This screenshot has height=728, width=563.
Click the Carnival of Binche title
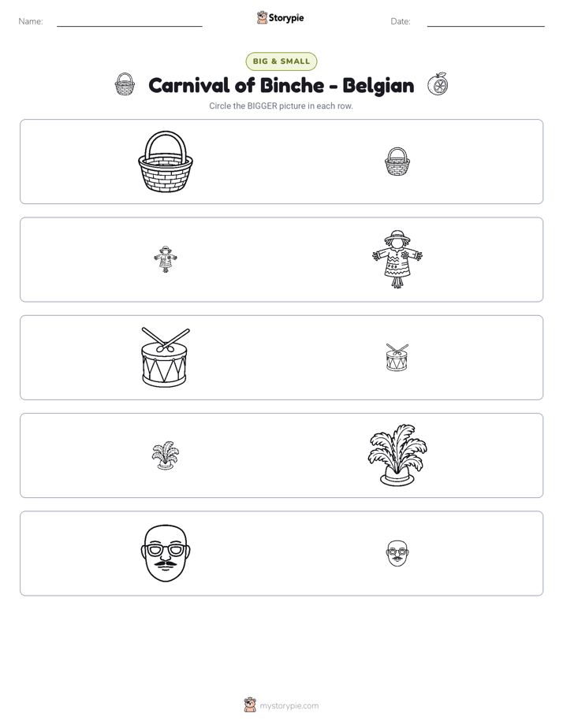281,85
